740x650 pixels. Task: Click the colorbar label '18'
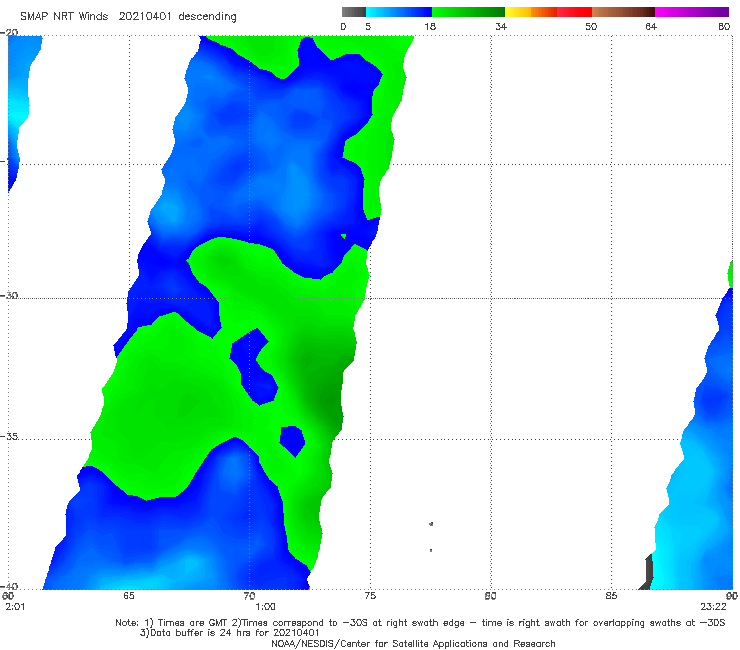(430, 27)
